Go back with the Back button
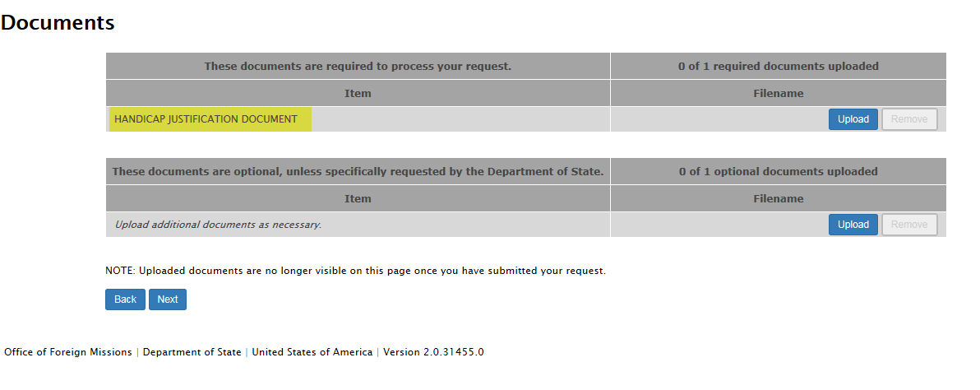Image resolution: width=980 pixels, height=390 pixels. pos(125,299)
